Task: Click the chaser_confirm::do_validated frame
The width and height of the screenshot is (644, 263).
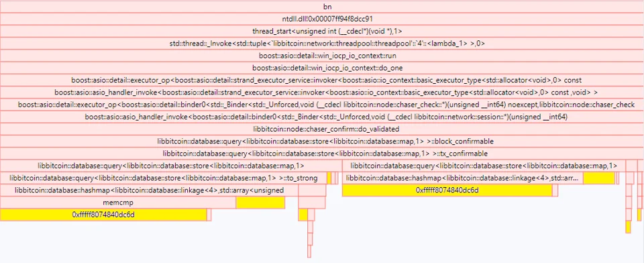Action: (x=322, y=129)
